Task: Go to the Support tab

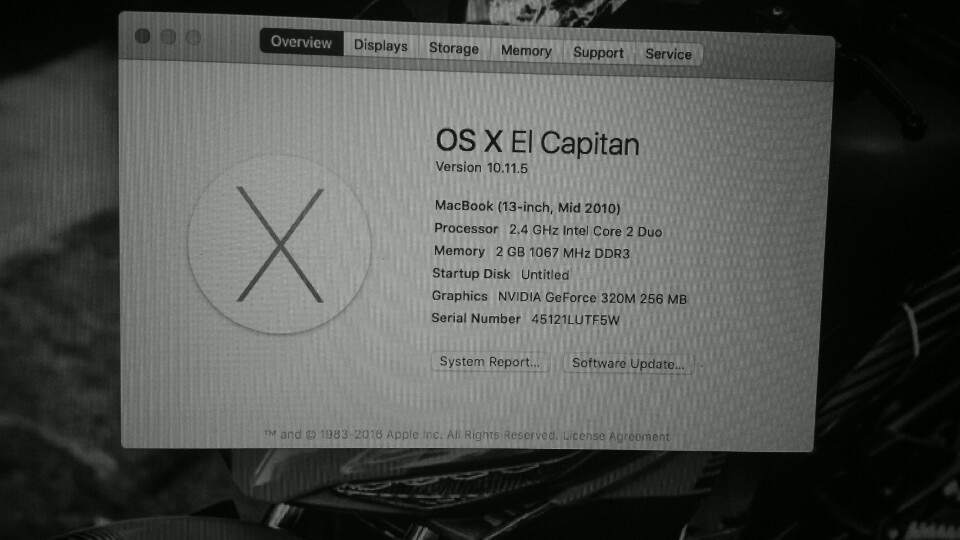Action: [x=598, y=53]
